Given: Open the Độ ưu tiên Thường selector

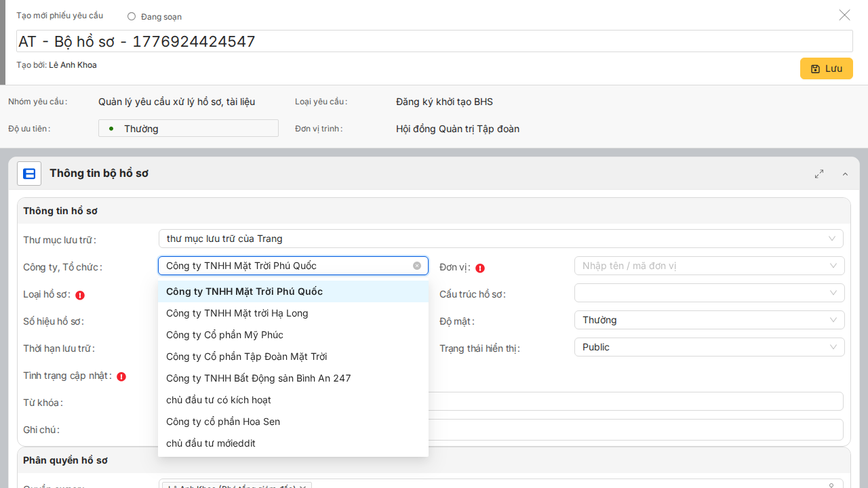Looking at the screenshot, I should (189, 128).
